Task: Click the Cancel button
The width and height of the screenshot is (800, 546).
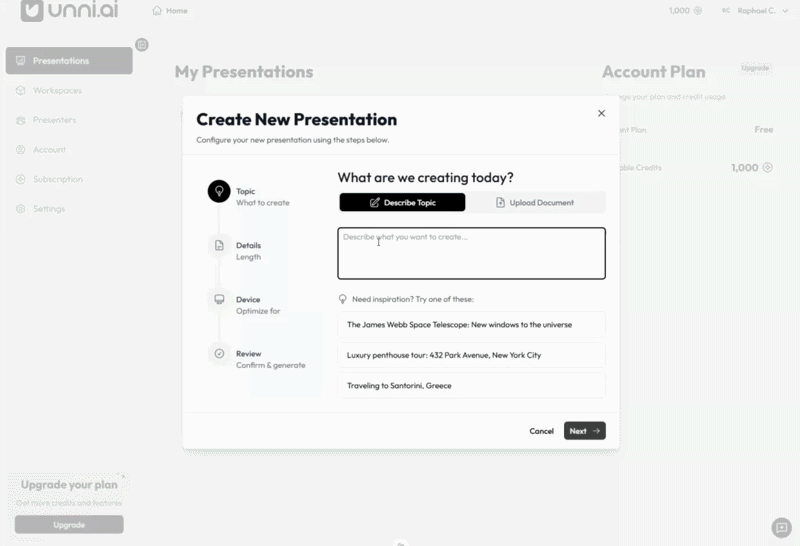Action: [x=541, y=431]
